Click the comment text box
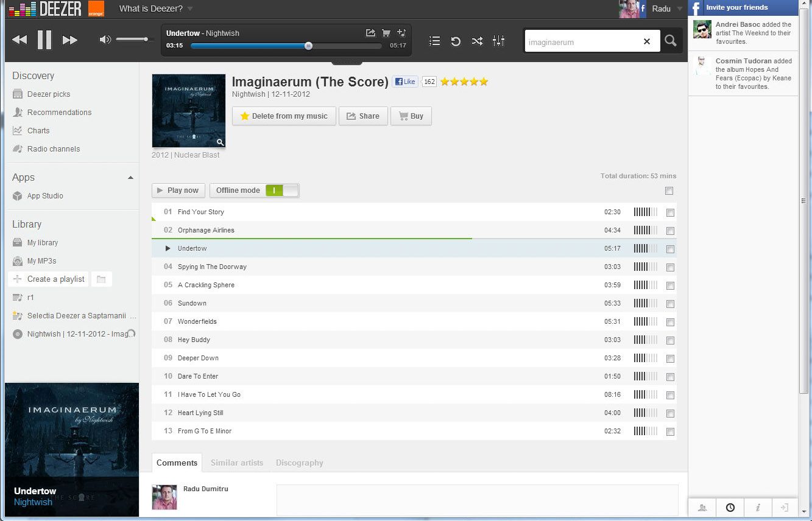This screenshot has height=521, width=812. tap(477, 500)
